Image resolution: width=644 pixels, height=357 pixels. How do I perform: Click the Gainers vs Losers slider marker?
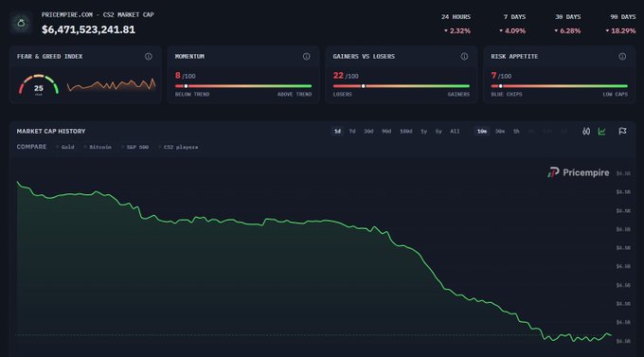coord(363,86)
